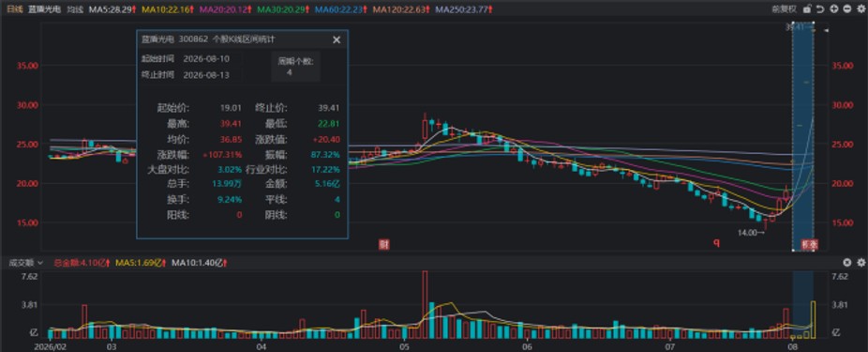This screenshot has width=868, height=352.
Task: Click the MA250:23.77 legend entry
Action: pyautogui.click(x=464, y=9)
